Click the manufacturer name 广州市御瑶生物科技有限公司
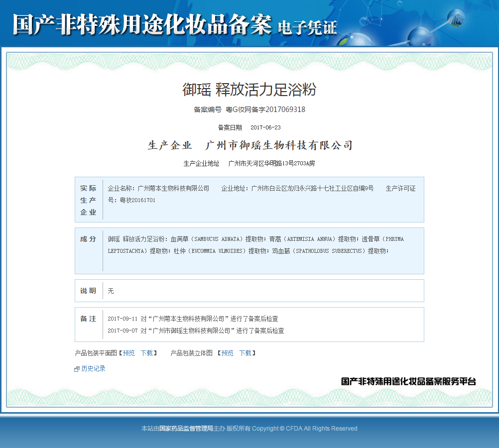 click(278, 145)
